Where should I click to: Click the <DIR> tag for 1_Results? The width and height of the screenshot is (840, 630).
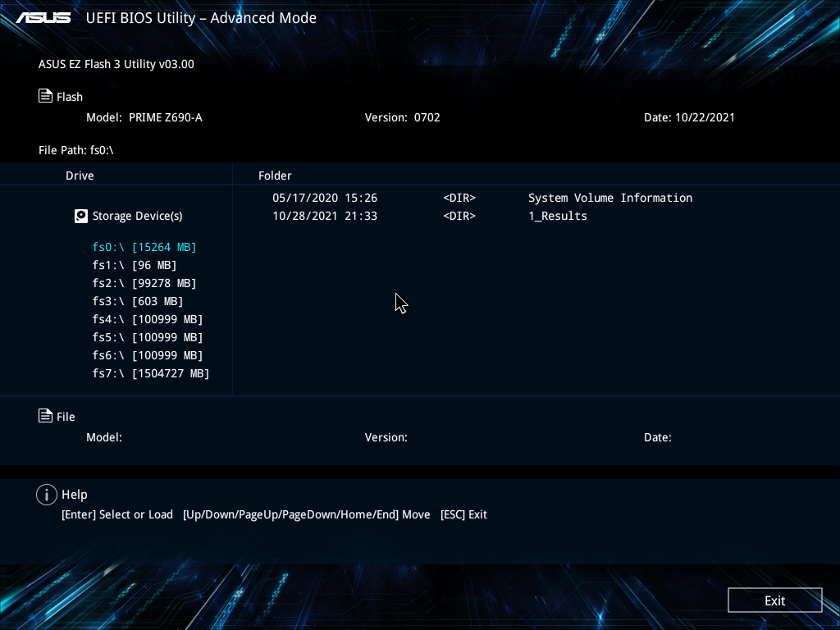(x=459, y=216)
